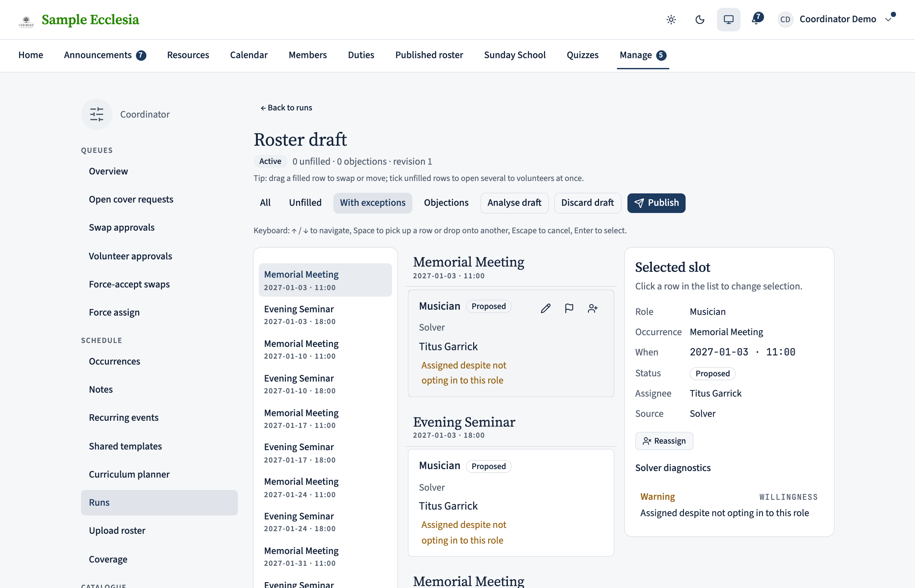915x588 pixels.
Task: Open add-person icon on first Musician slot
Action: click(592, 308)
